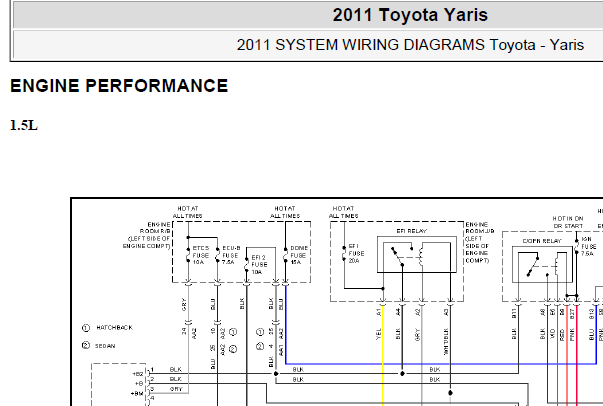Click the 'WHT/BLK' wire color label
Screen dimensions: 603x406
pos(446,341)
